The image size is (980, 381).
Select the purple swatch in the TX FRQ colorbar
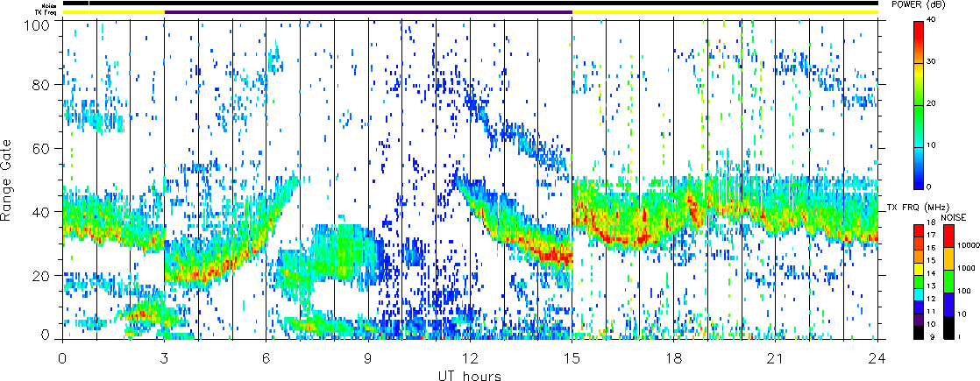coord(919,320)
